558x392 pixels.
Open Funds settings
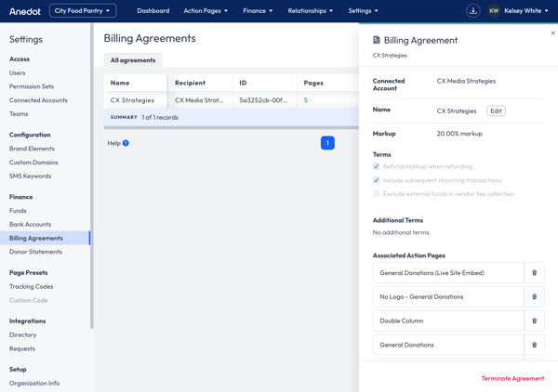[x=18, y=210]
